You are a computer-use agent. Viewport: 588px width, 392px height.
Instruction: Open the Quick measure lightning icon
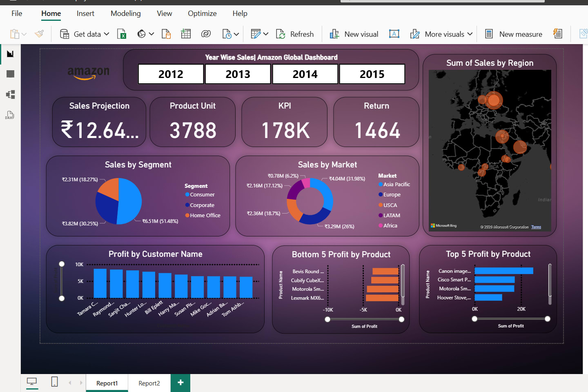(x=558, y=33)
